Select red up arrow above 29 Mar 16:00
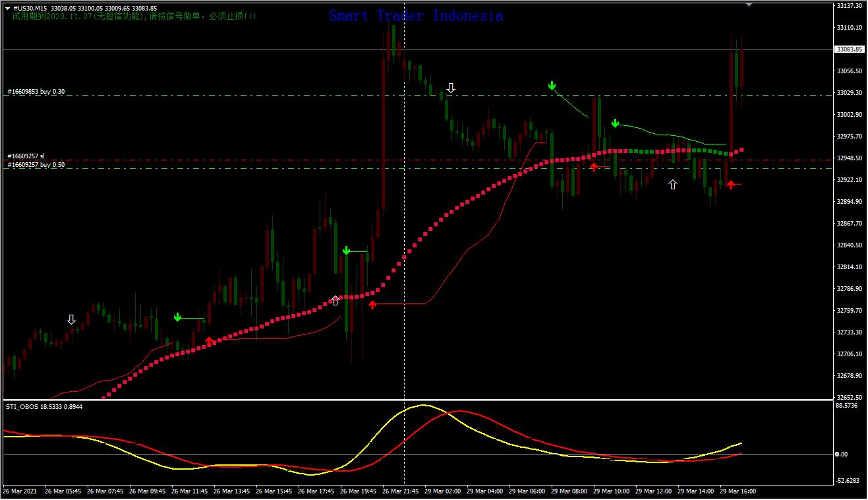Screen dimensions: 868x500 (x=731, y=184)
